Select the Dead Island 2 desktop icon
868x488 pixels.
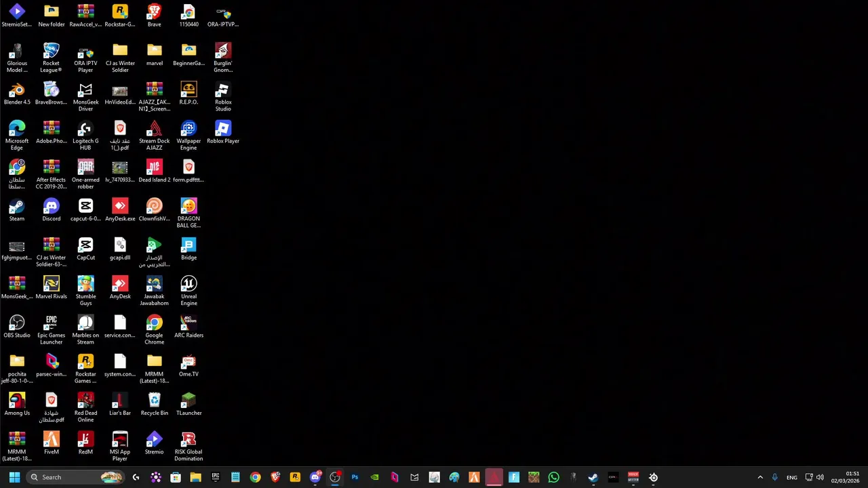[x=154, y=171]
